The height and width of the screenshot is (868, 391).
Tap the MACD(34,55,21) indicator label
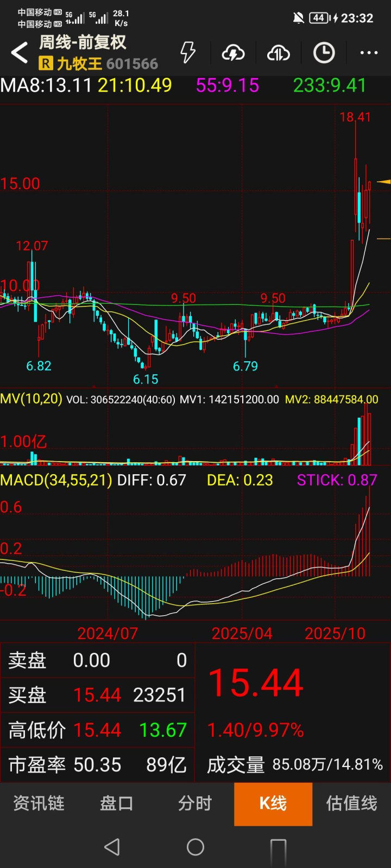pos(56,480)
